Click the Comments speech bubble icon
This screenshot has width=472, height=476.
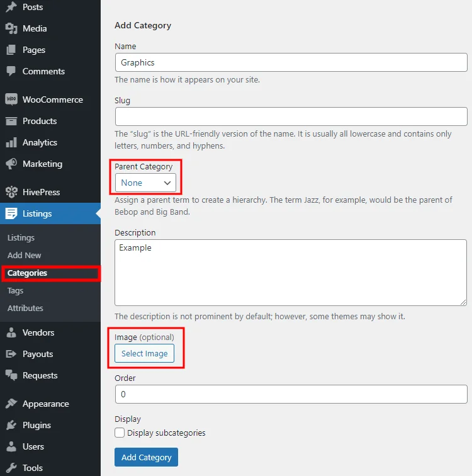[x=11, y=71]
